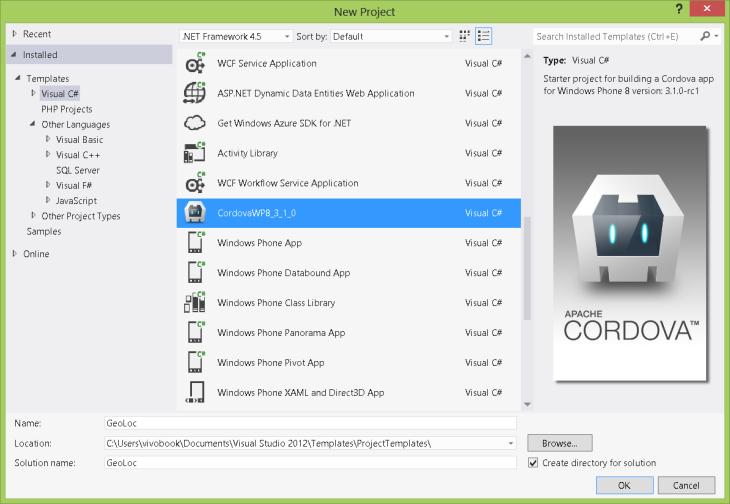The width and height of the screenshot is (730, 504).
Task: Click the CordovaWP8_3_1_0 robot icon
Action: click(x=195, y=213)
